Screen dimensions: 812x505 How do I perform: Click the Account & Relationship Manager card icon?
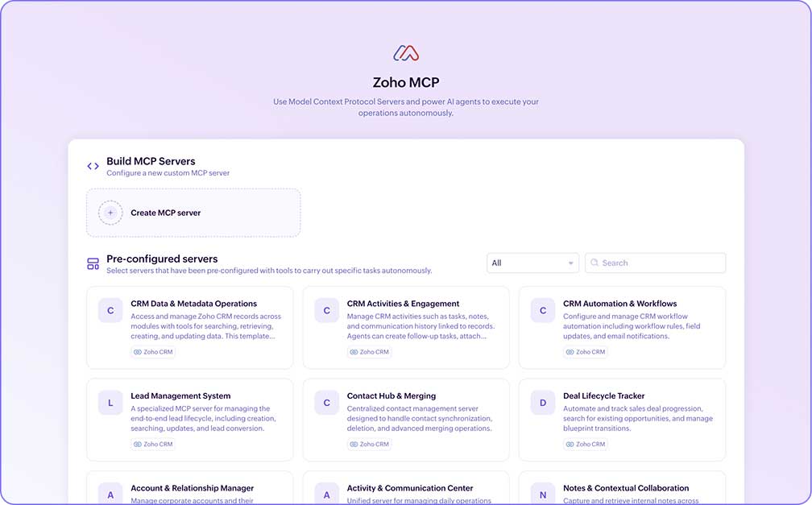coord(110,494)
